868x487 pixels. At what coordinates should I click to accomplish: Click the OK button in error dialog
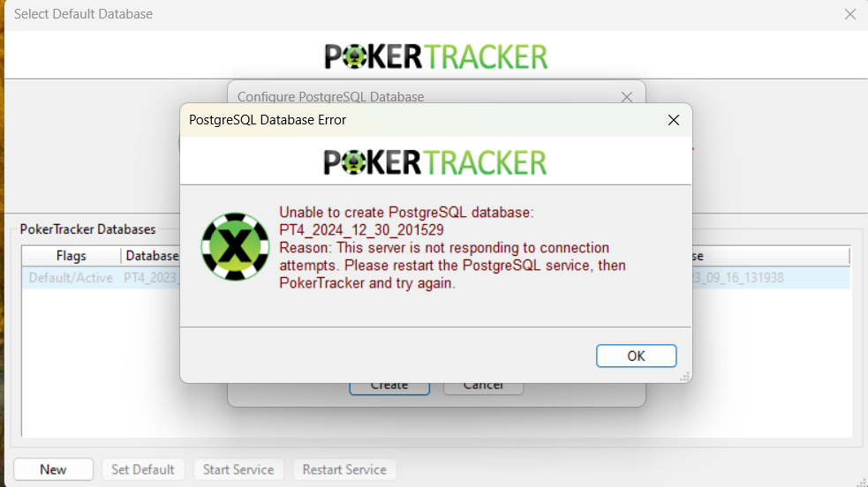(x=636, y=356)
